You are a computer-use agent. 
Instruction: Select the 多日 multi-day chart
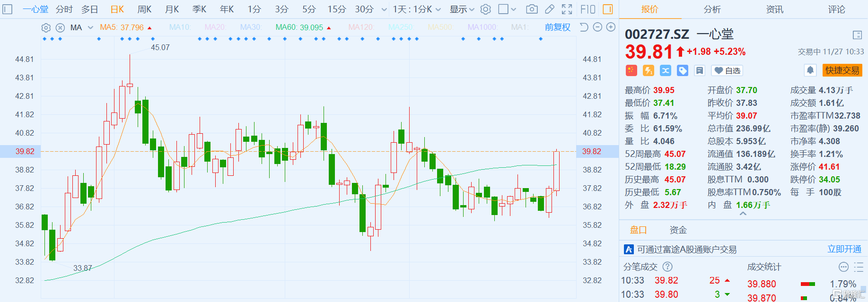coord(89,9)
